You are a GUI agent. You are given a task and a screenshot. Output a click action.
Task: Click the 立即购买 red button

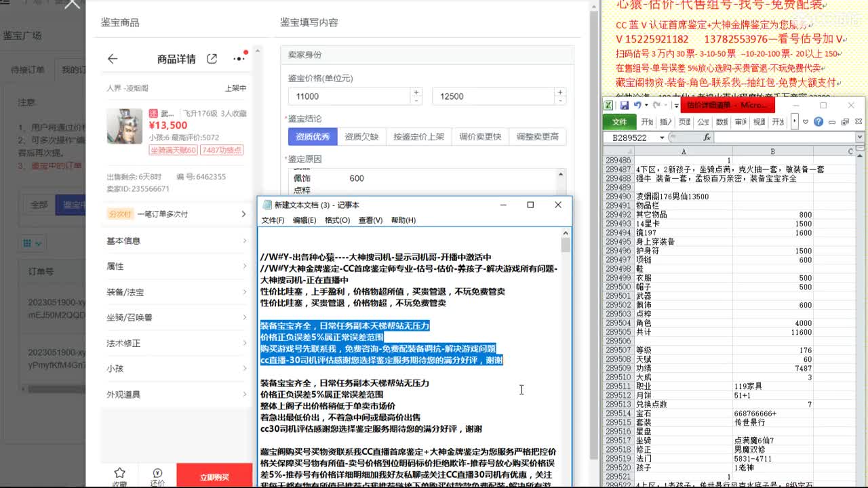coord(214,476)
